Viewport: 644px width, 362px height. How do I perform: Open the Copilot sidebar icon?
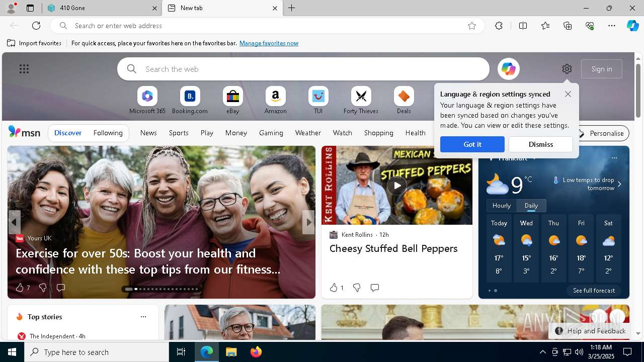[x=632, y=26]
